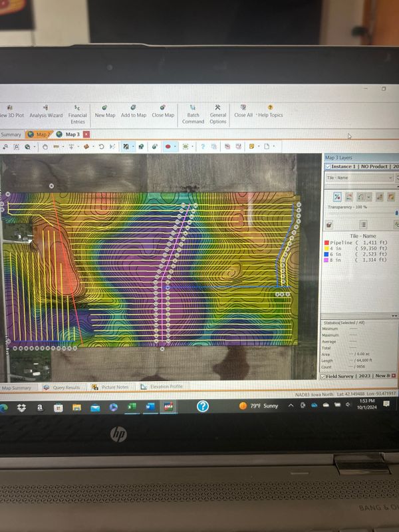Click the green selection box tool

pos(186,146)
